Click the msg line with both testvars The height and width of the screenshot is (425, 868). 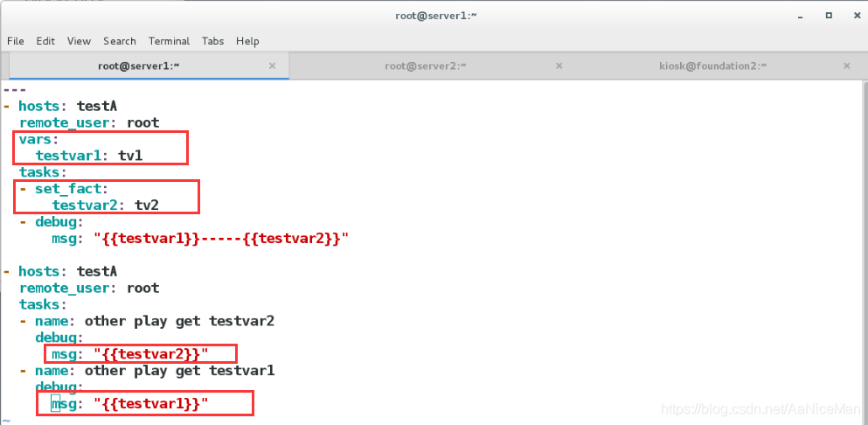point(200,239)
